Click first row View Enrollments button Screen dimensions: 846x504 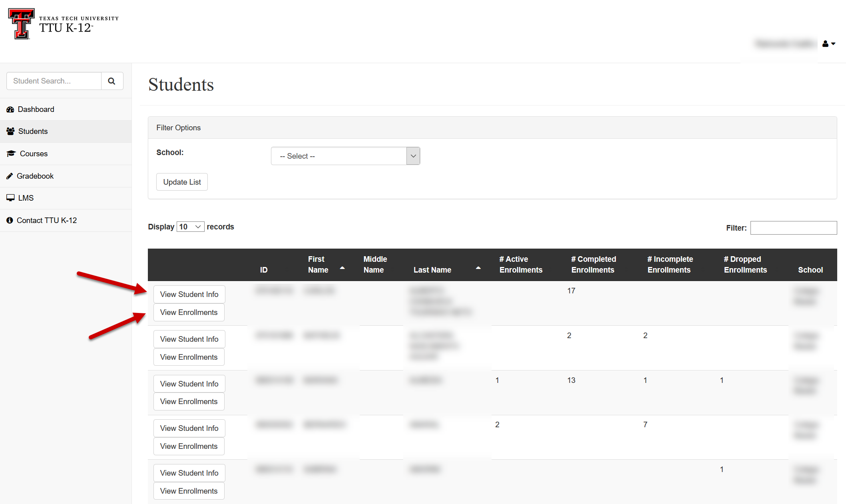(189, 313)
